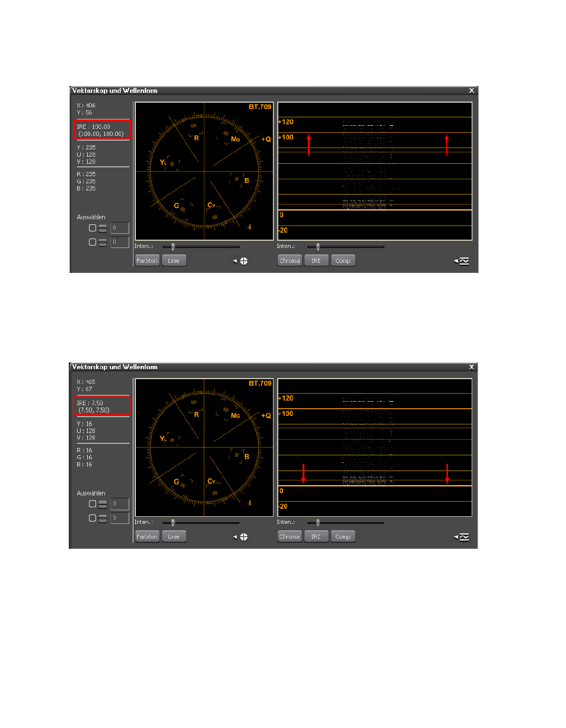566x728 pixels.
Task: Click second line-select icon beside the checkbox, IRE 100.00 window
Action: click(x=103, y=242)
